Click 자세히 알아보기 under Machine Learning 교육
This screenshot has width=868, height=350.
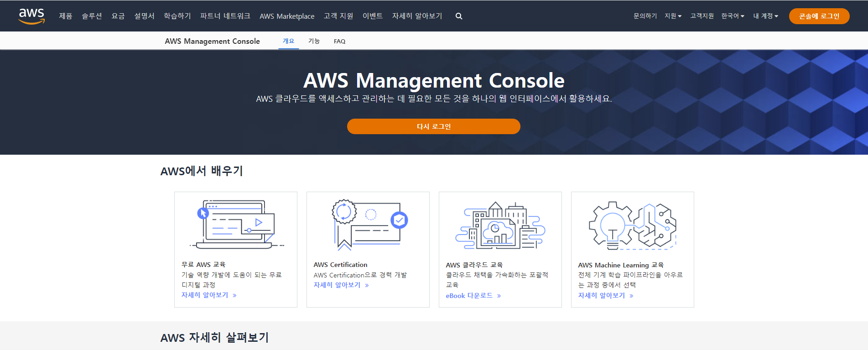606,296
